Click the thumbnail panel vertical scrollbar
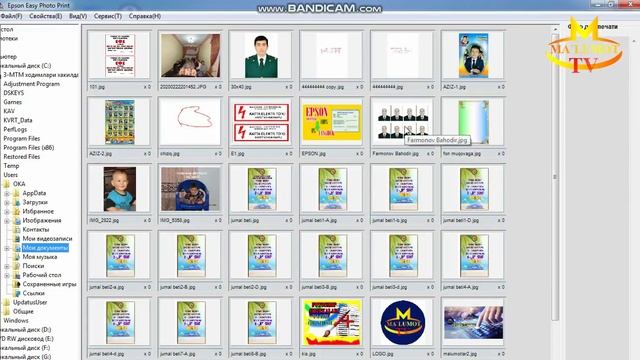The width and height of the screenshot is (640, 360). 555,176
